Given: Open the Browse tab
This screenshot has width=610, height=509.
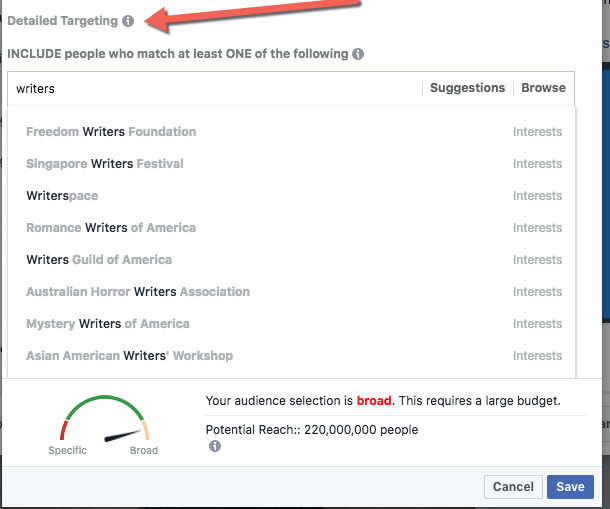Looking at the screenshot, I should click(x=543, y=88).
